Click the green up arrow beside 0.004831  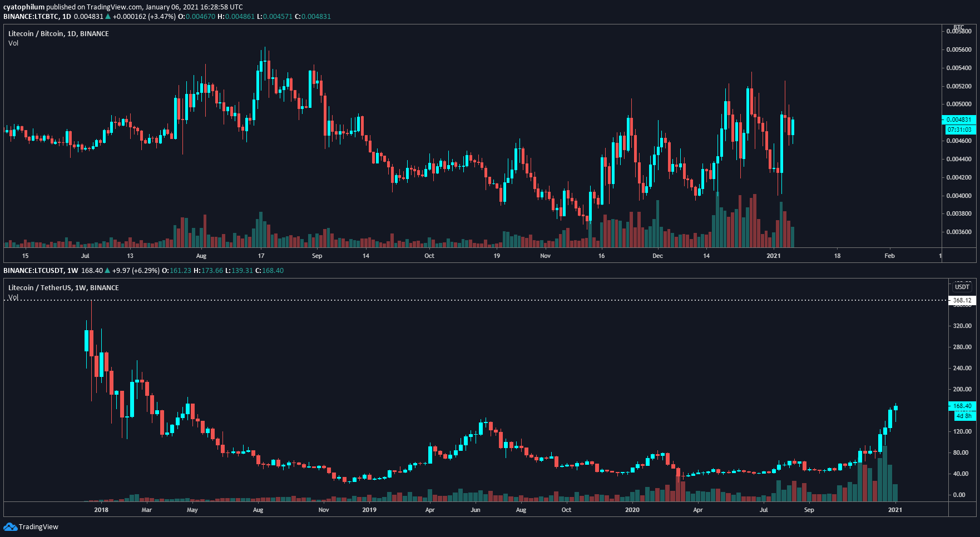click(108, 16)
